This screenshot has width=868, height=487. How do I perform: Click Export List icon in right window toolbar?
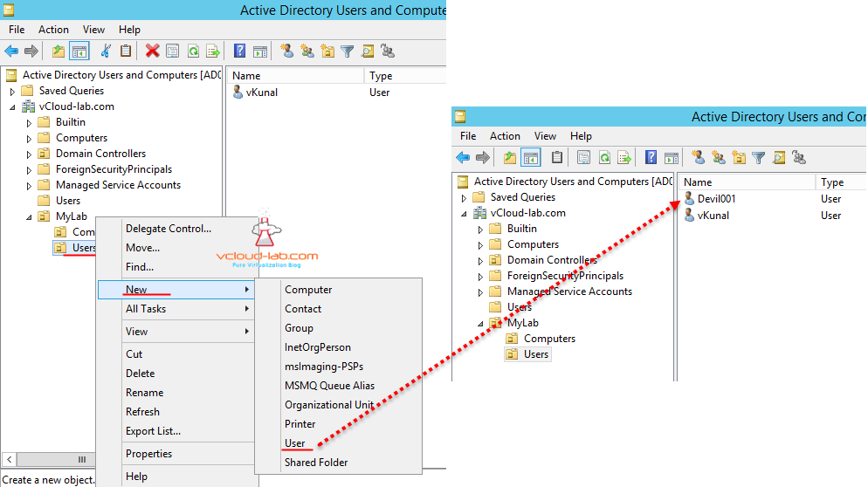(624, 158)
